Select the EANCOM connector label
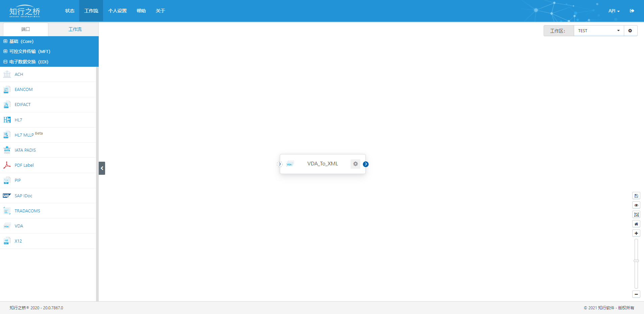 pos(24,90)
